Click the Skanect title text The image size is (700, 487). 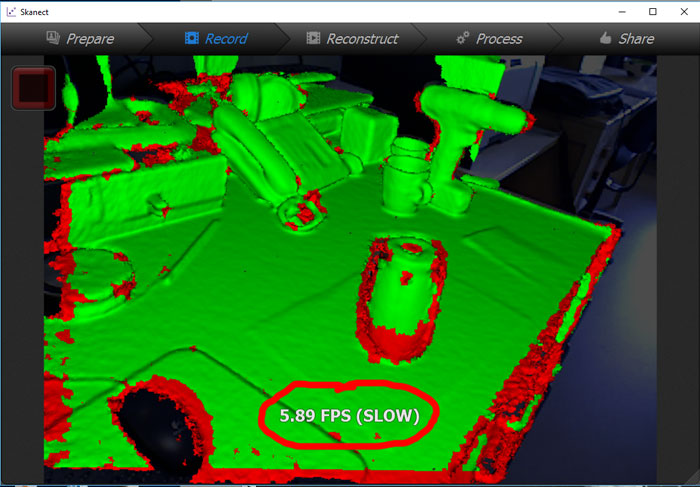pyautogui.click(x=34, y=12)
